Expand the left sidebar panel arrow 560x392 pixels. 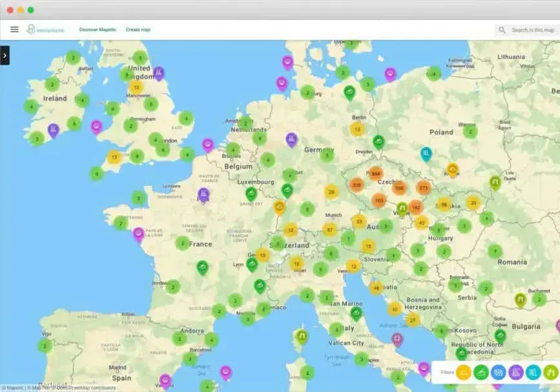5,56
